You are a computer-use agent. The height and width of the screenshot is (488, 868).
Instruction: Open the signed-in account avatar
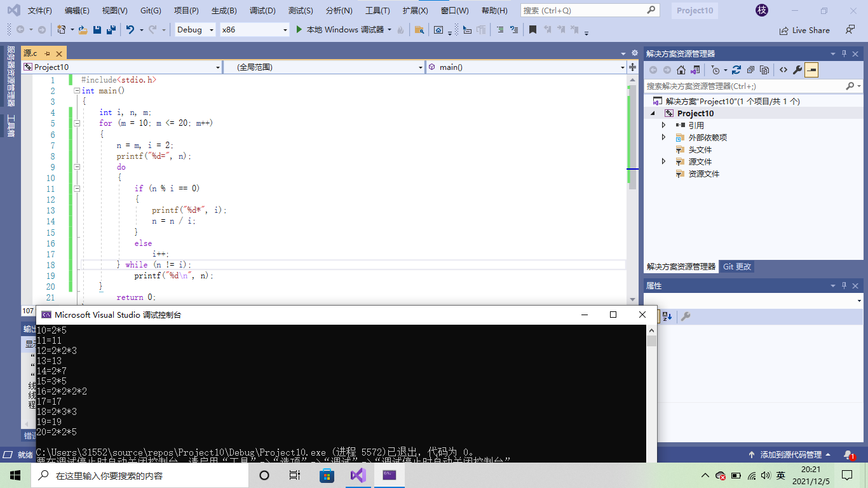762,10
